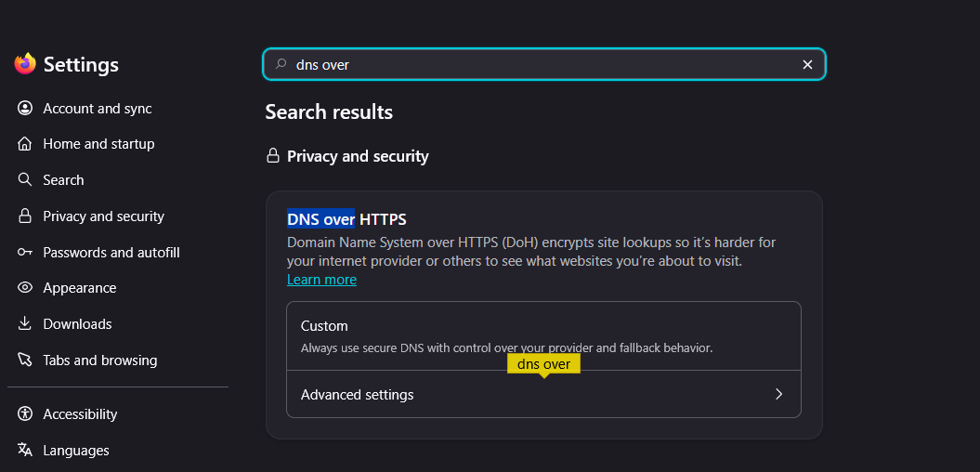
Task: Click the 'Always use secure DNS' description text
Action: [x=507, y=347]
